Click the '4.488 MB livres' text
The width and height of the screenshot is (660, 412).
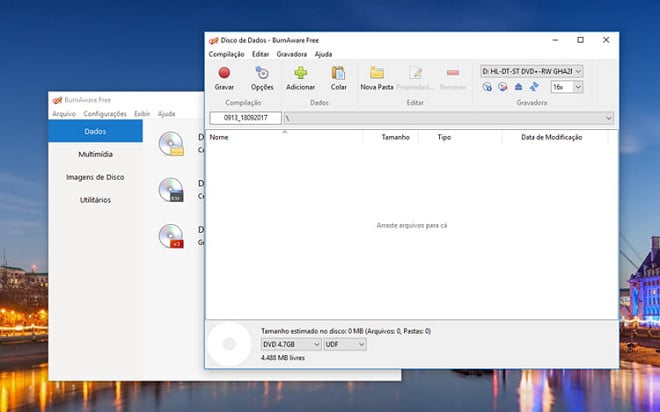coord(283,358)
